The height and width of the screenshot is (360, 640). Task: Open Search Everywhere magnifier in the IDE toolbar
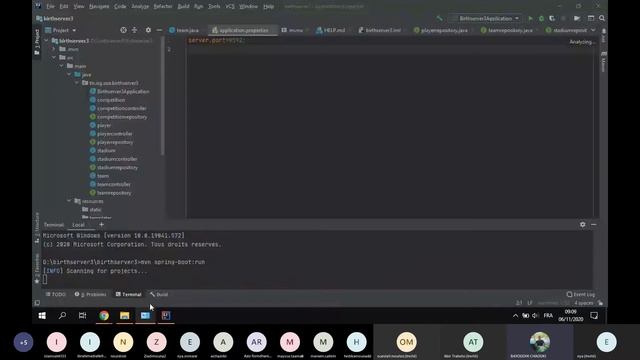point(602,18)
